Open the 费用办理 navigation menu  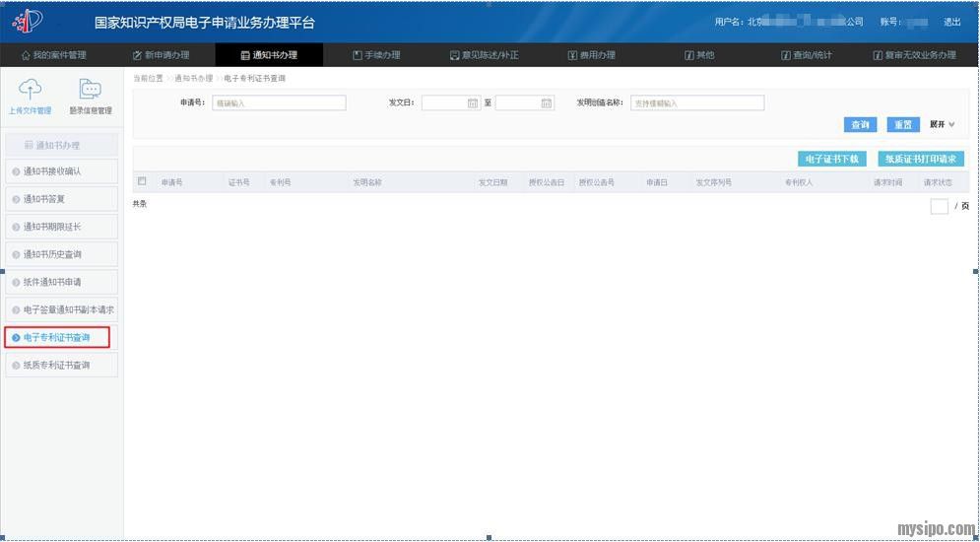pyautogui.click(x=591, y=55)
